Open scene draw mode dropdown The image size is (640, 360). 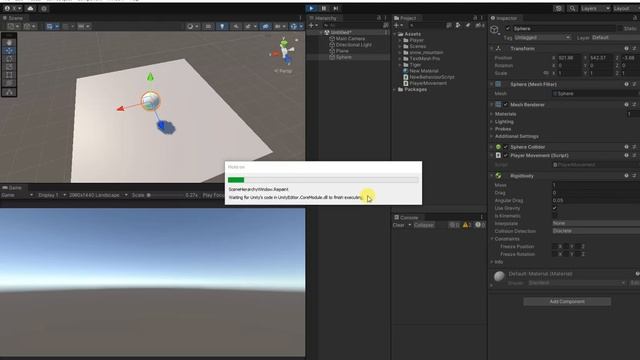coord(193,26)
